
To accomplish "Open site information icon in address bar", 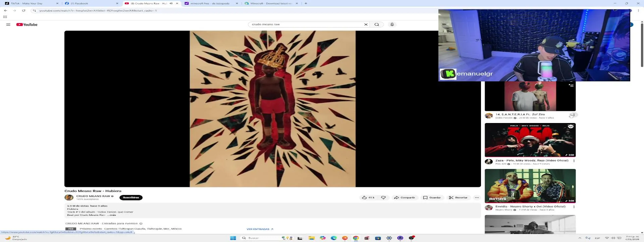I will point(34,10).
